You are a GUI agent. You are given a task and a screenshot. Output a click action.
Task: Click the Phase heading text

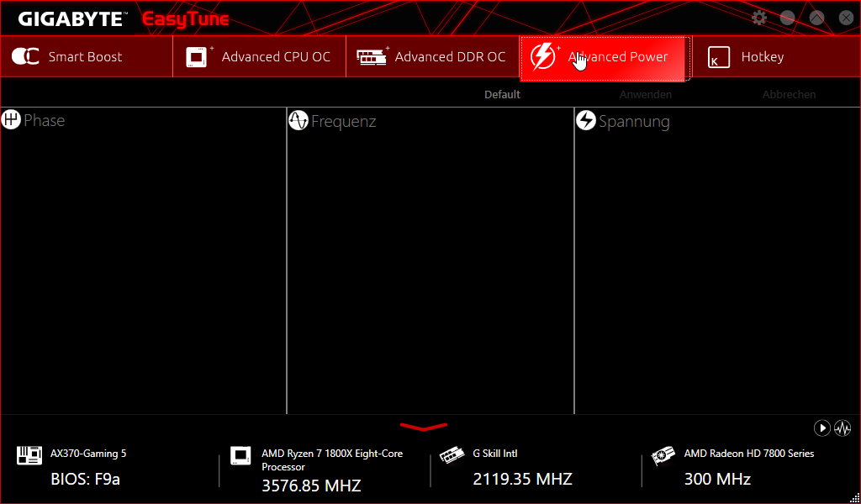(x=44, y=121)
